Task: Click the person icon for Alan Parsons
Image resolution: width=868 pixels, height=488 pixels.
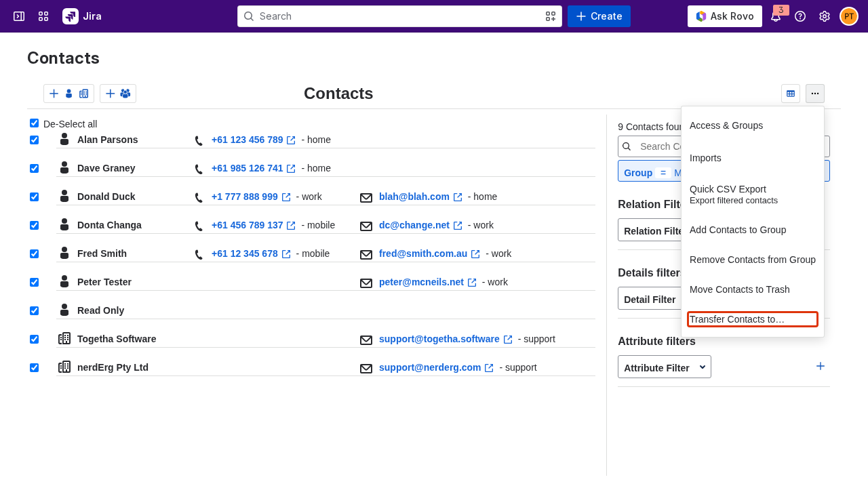Action: click(x=64, y=139)
